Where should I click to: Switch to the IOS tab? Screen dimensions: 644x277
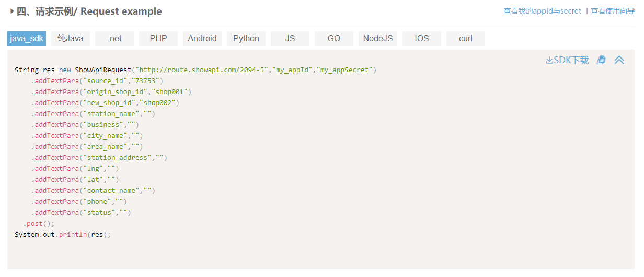pyautogui.click(x=422, y=39)
